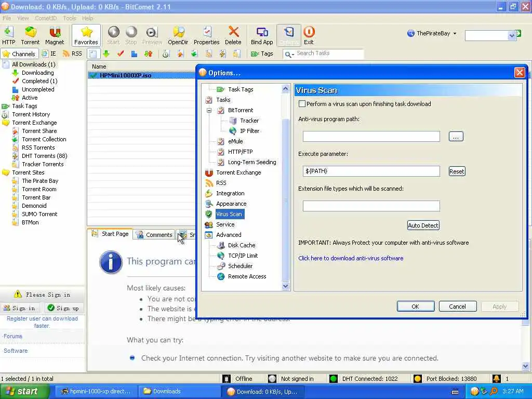The image size is (532, 399).
Task: Click Options tree scrollbar down arrow
Action: point(285,286)
